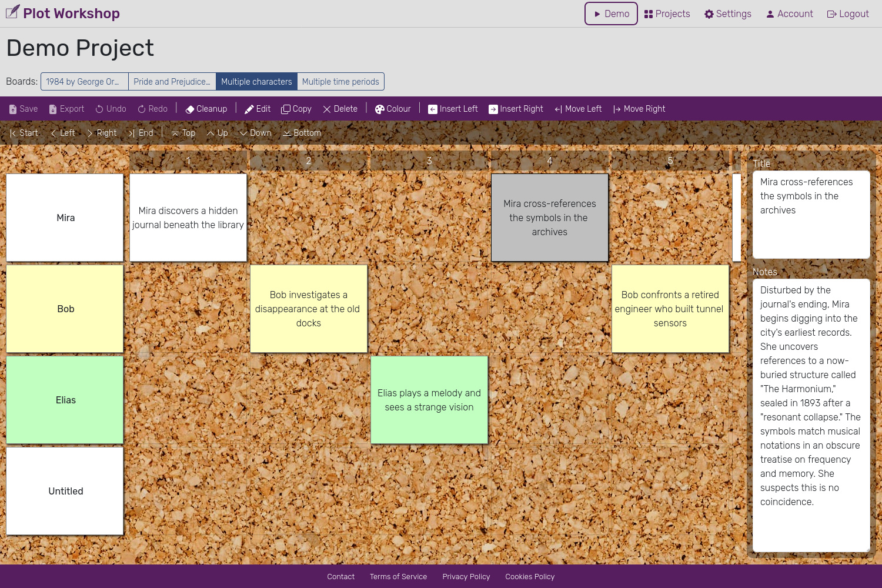This screenshot has height=588, width=882.
Task: Click column header 3
Action: pyautogui.click(x=429, y=161)
